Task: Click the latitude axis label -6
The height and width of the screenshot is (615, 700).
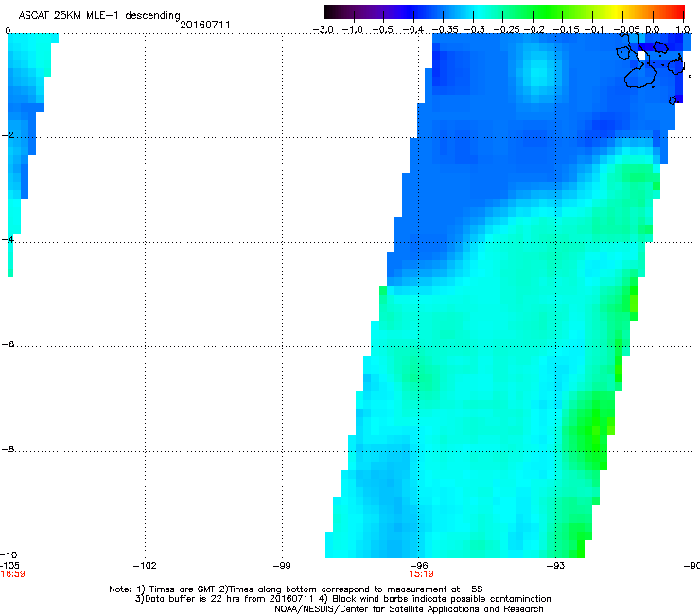Action: (8, 343)
